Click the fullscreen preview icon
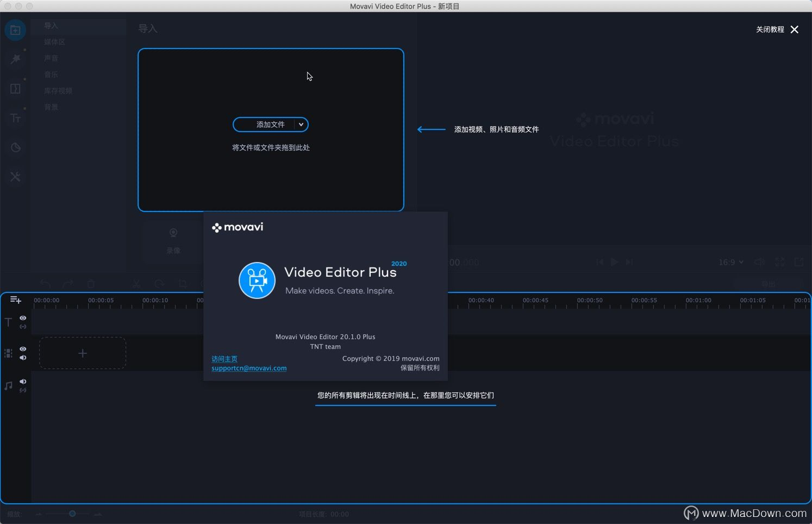The width and height of the screenshot is (812, 524). click(x=779, y=262)
